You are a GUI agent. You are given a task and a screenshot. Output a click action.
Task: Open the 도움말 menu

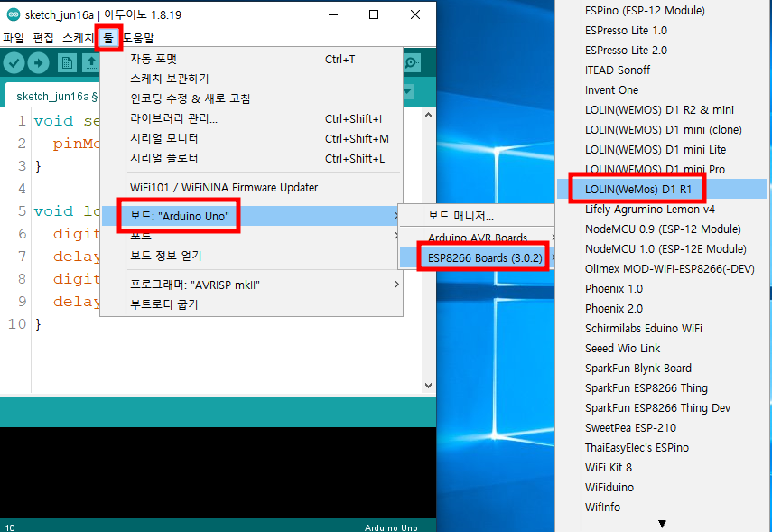(138, 38)
